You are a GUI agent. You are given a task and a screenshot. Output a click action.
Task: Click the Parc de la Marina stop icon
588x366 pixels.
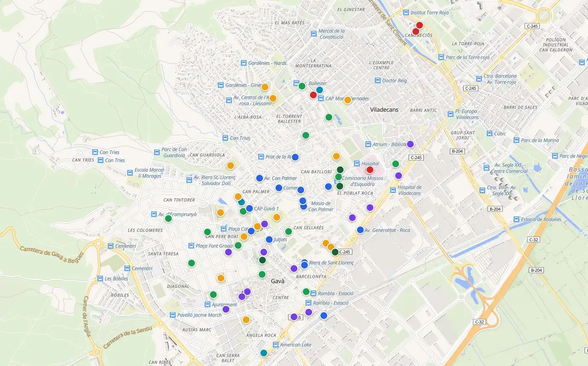516,140
